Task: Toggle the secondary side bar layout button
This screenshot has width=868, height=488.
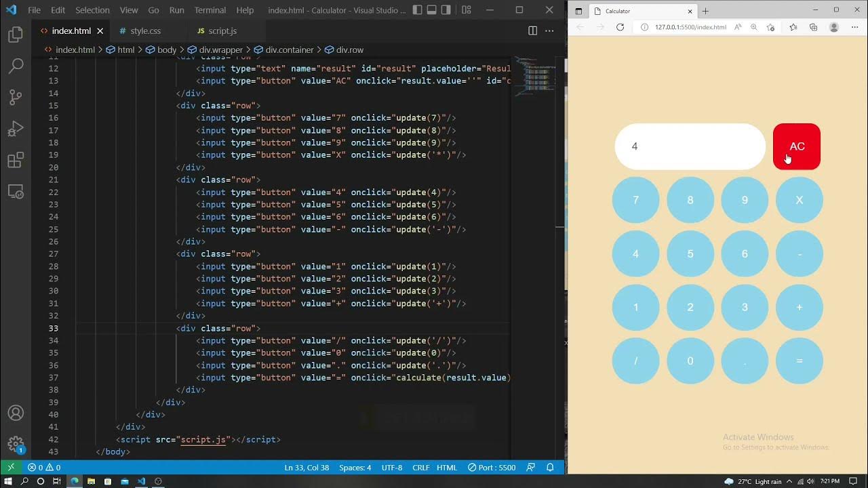Action: 446,10
